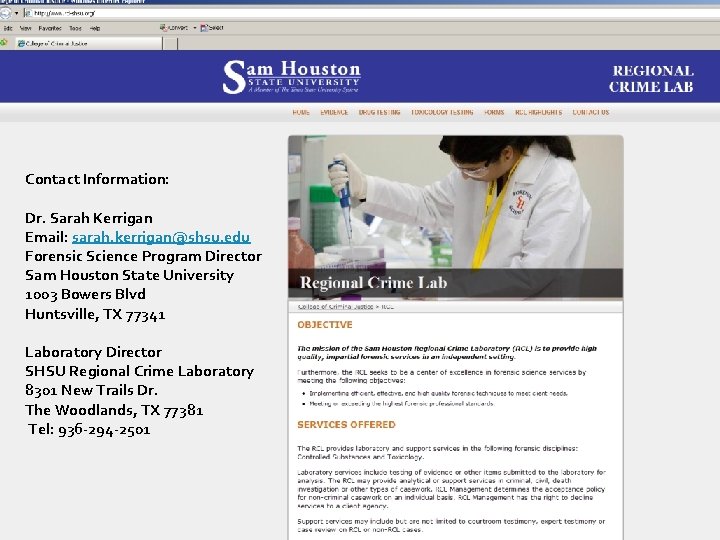The image size is (720, 540).
Task: Open a new blank browser tab
Action: click(170, 44)
